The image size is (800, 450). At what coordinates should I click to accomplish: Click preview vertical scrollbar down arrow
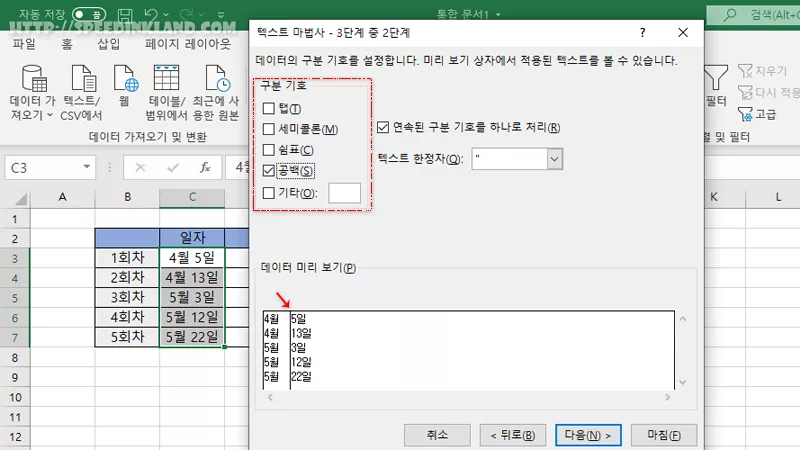pyautogui.click(x=683, y=382)
